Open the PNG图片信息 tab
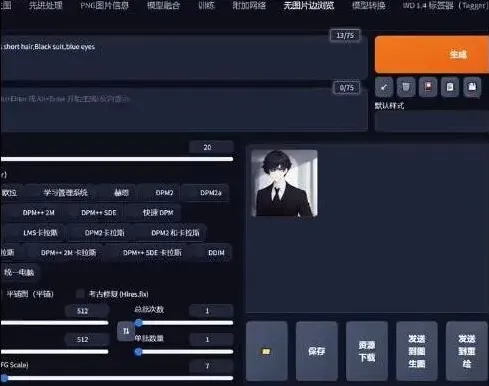 (104, 5)
